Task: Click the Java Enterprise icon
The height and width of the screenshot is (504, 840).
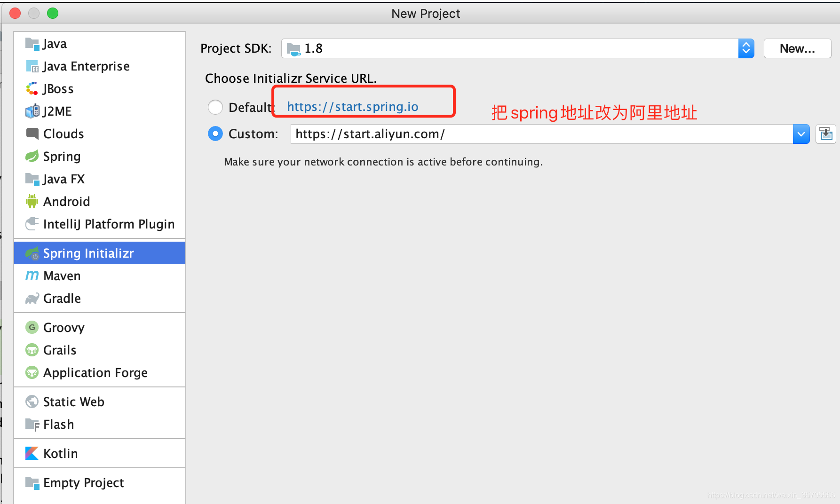Action: click(32, 66)
